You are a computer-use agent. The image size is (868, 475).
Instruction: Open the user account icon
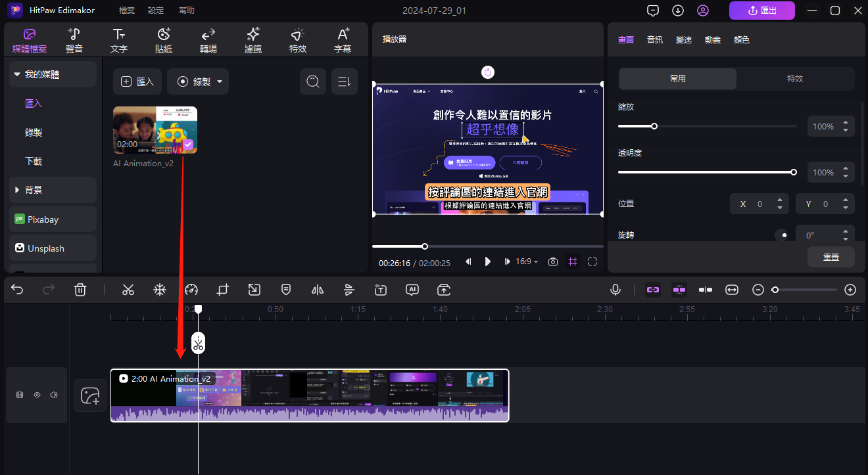703,11
